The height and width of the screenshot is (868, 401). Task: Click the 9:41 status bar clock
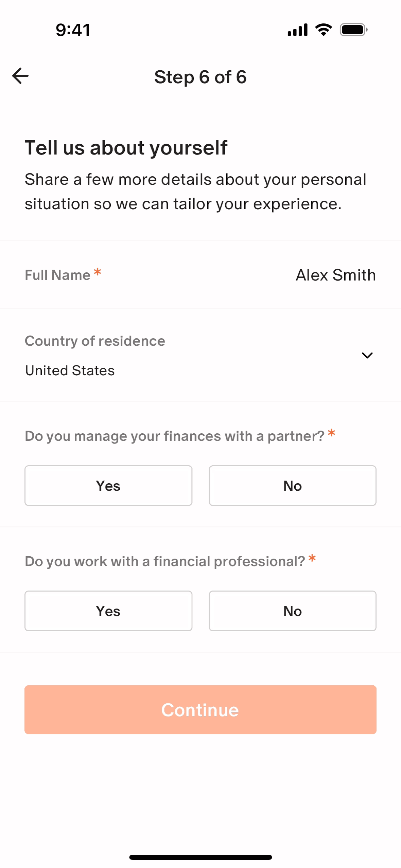[73, 30]
